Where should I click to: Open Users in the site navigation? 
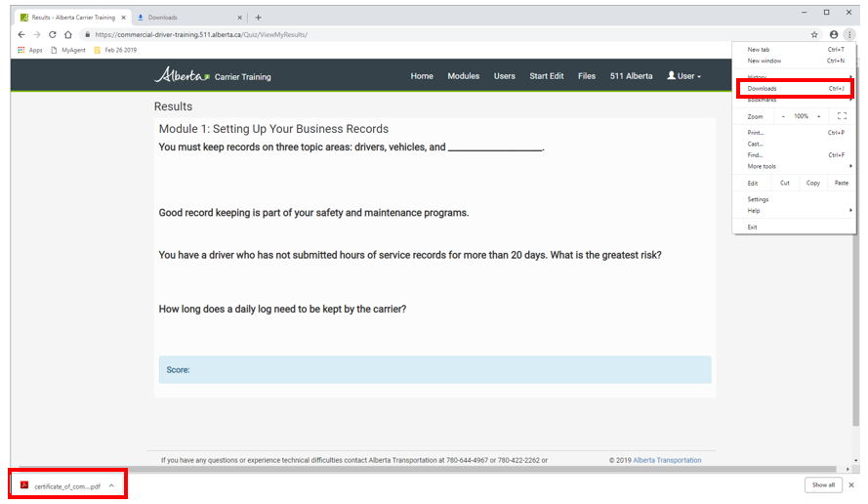point(505,76)
